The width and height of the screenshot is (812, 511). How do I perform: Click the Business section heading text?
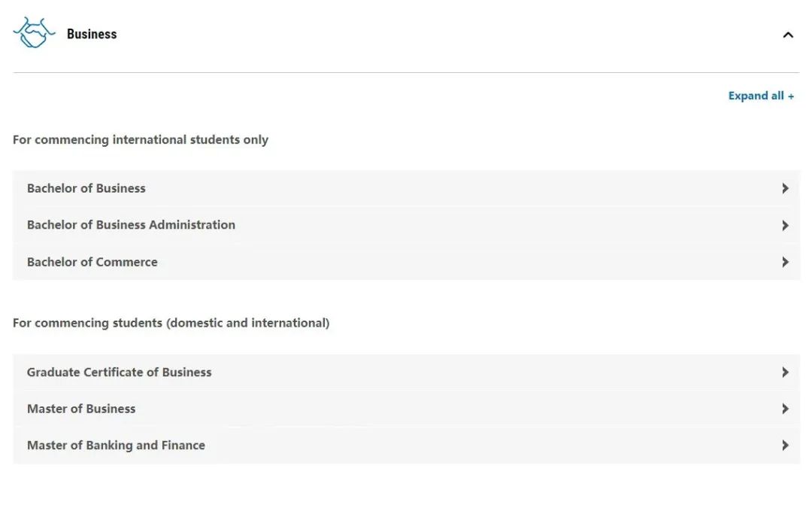[x=92, y=34]
